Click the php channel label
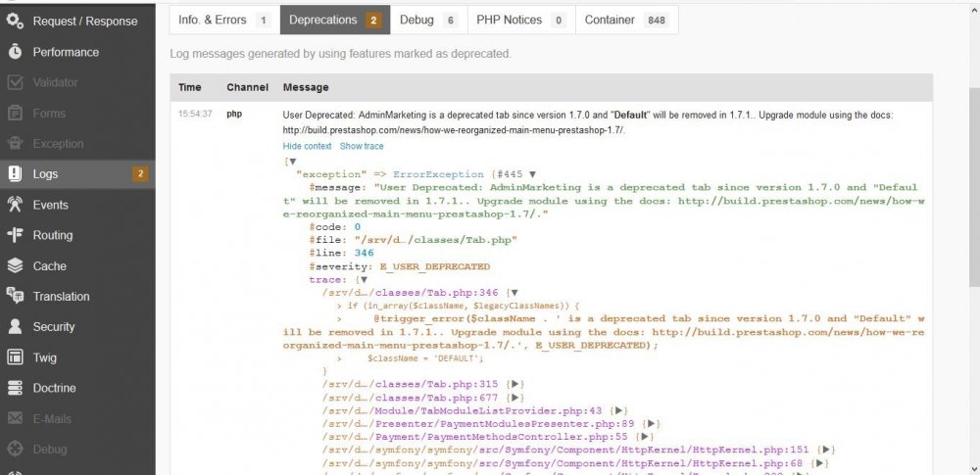The image size is (980, 475). (234, 115)
